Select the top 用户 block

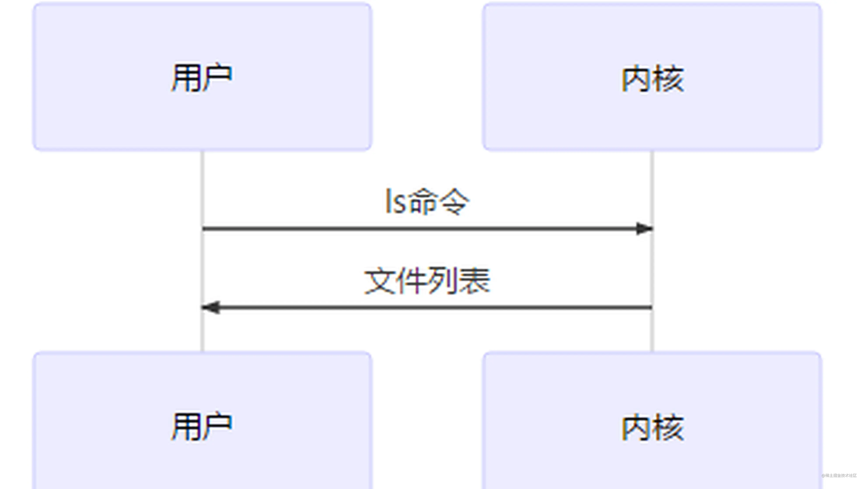coord(203,77)
